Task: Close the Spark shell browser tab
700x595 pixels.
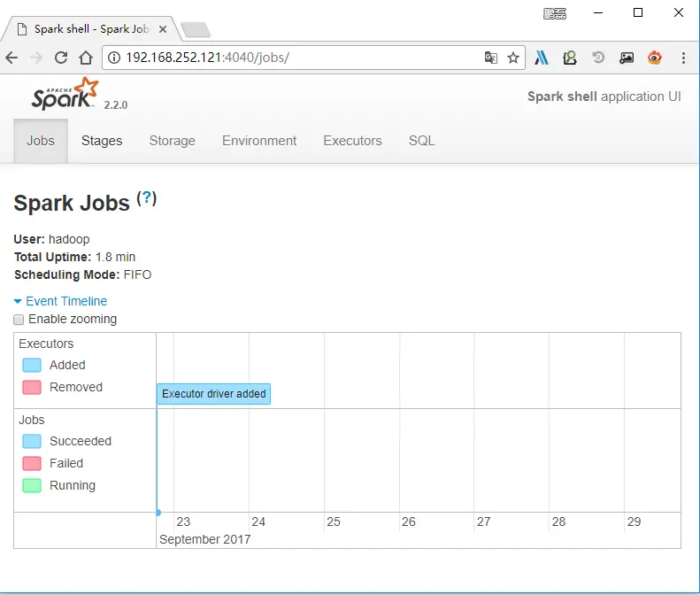Action: point(163,29)
